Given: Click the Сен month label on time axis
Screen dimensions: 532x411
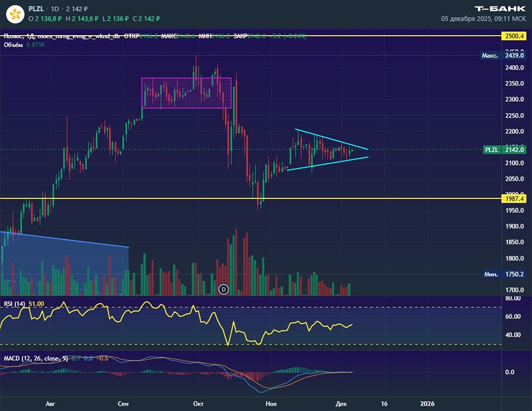Looking at the screenshot, I should pyautogui.click(x=123, y=404).
